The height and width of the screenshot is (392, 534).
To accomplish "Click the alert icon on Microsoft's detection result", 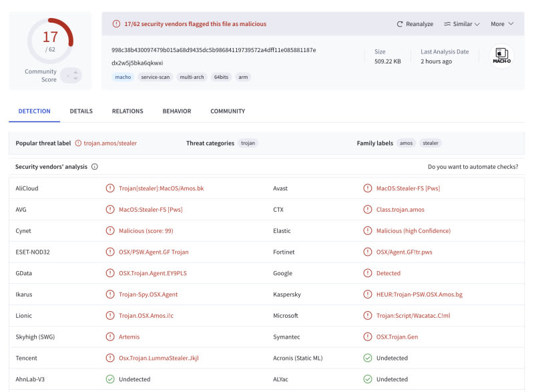I will click(367, 316).
